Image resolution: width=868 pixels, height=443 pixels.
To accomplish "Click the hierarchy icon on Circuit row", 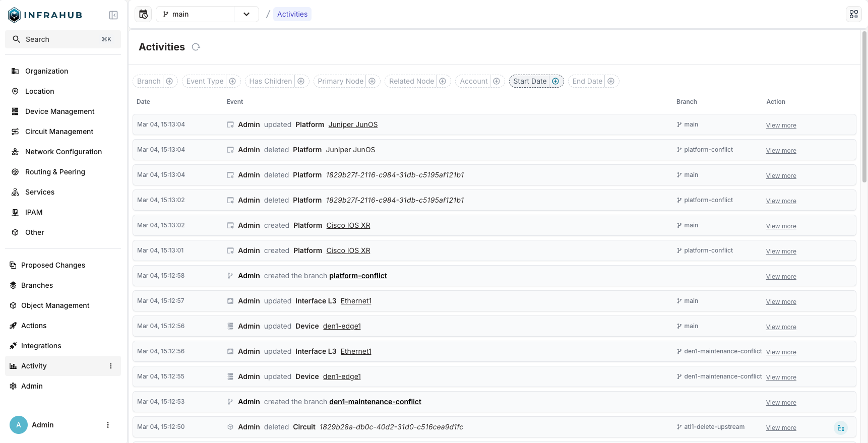I will [840, 428].
